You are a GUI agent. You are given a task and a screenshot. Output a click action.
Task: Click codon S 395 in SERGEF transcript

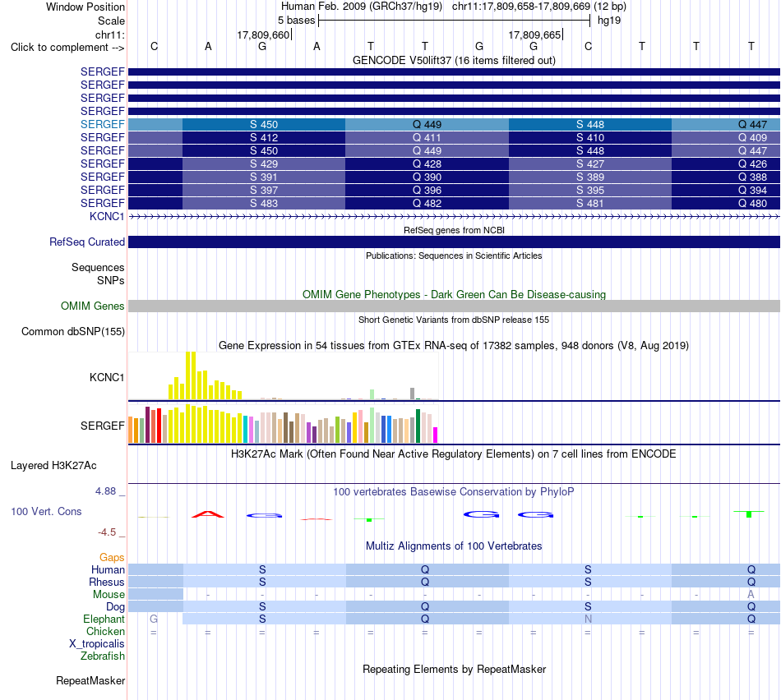pos(590,190)
